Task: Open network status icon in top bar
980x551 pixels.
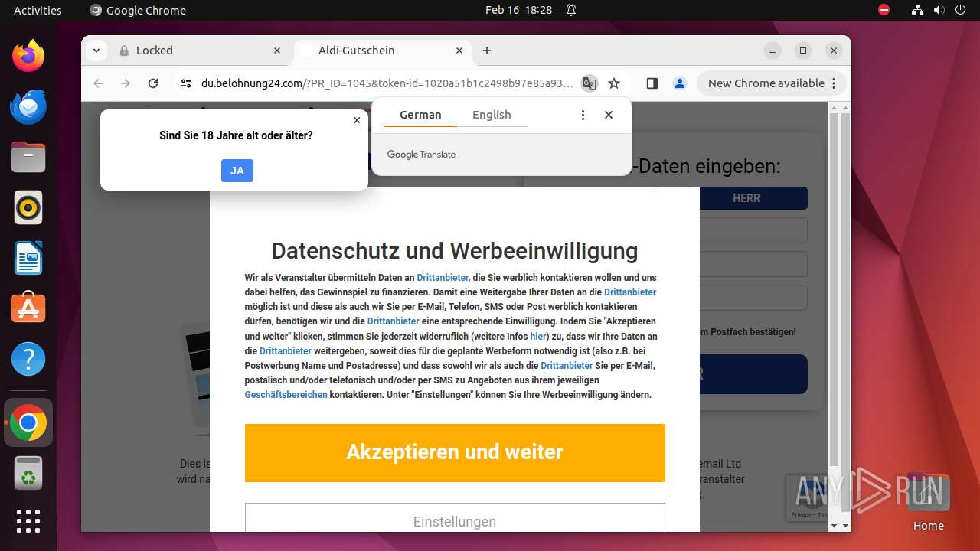Action: click(x=917, y=10)
